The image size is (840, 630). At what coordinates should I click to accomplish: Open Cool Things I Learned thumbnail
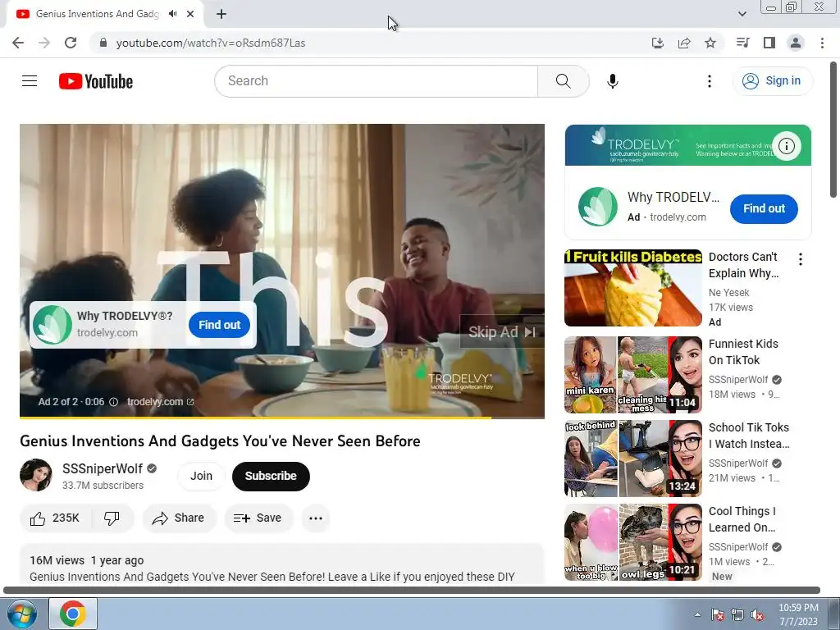pos(633,542)
